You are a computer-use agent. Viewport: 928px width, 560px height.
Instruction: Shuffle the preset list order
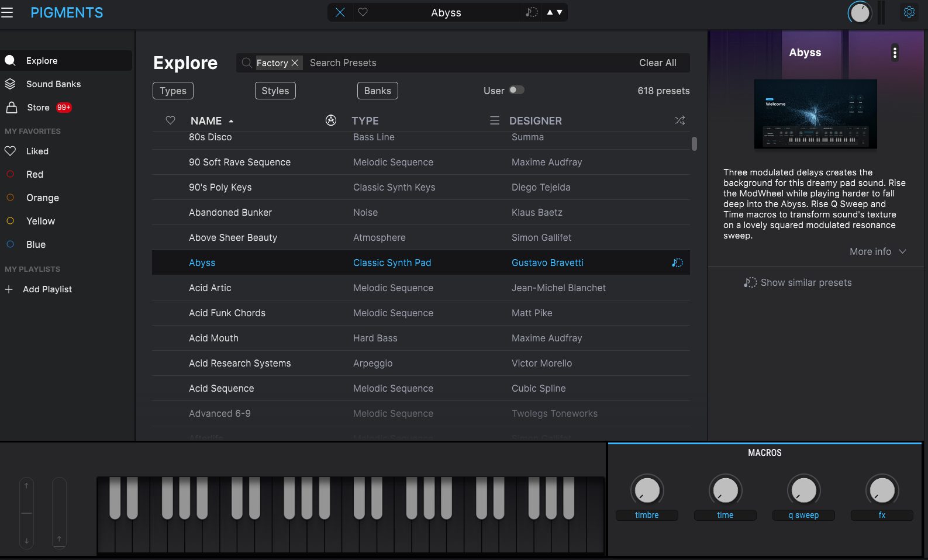[679, 120]
